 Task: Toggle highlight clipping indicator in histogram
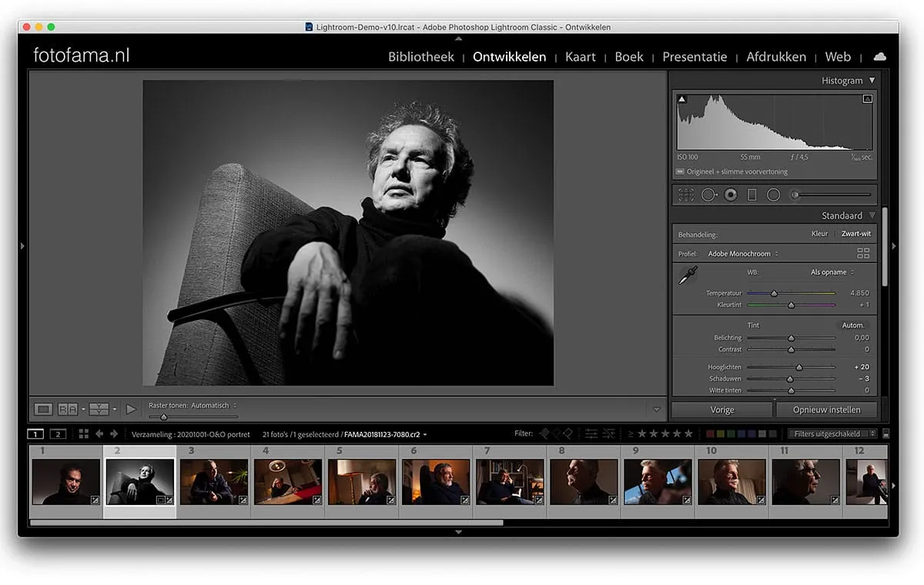(868, 99)
